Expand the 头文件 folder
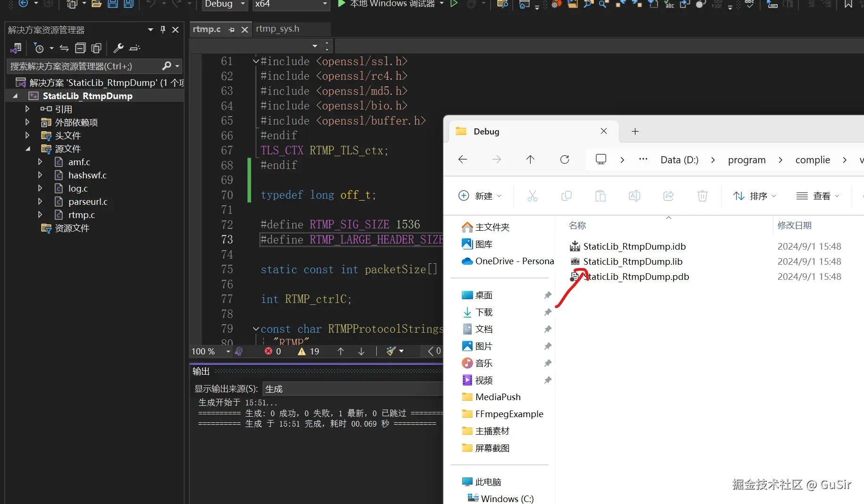 [27, 135]
